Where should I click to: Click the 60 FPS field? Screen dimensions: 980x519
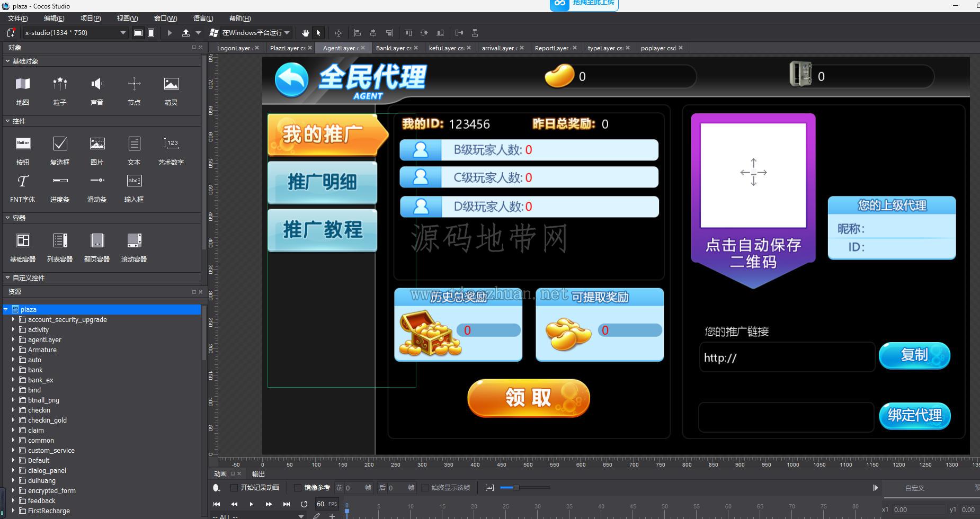(326, 504)
